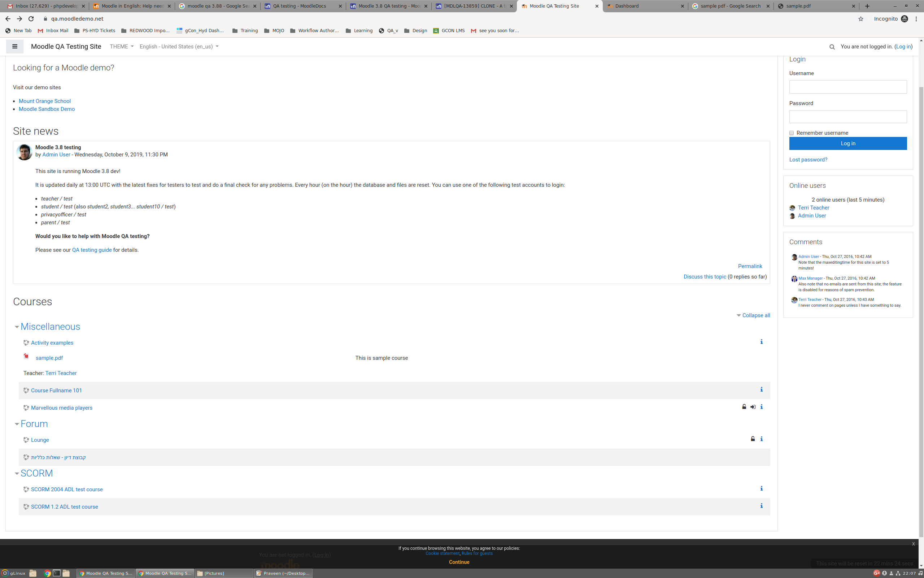The width and height of the screenshot is (924, 578).
Task: Open Chrome from the taskbar launcher icon
Action: point(47,573)
